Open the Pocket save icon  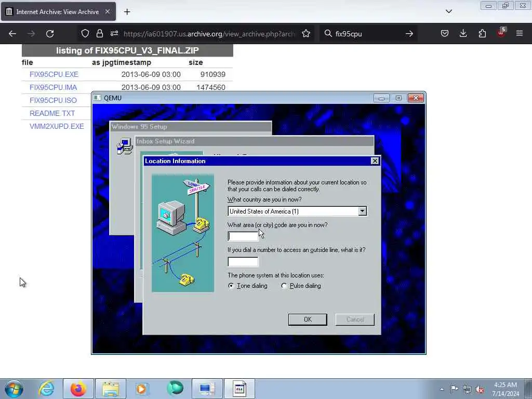pos(445,33)
